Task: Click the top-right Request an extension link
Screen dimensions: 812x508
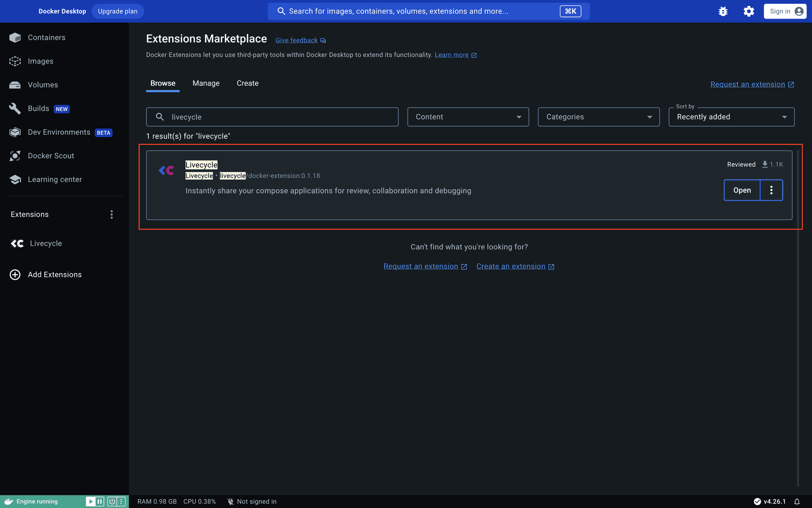Action: tap(752, 84)
